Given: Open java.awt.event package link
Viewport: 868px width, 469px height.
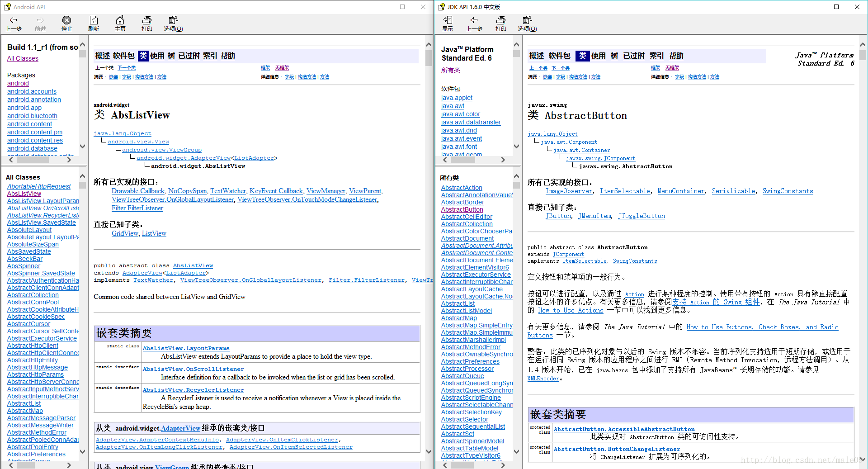Looking at the screenshot, I should 462,138.
